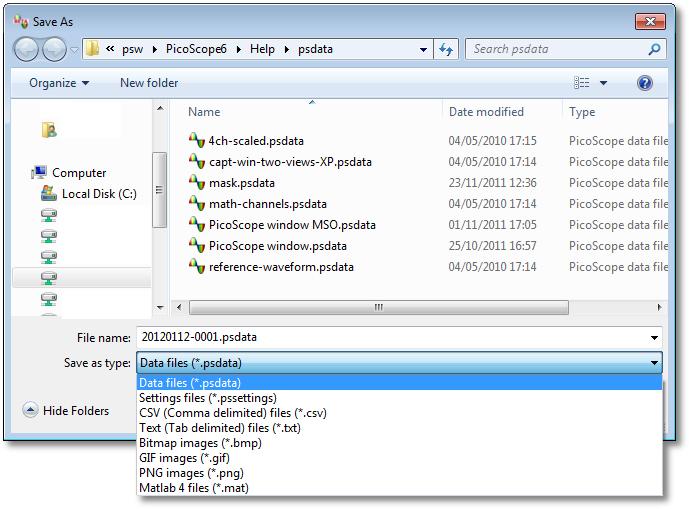689x509 pixels.
Task: Expand arrow after Help in path
Action: point(286,49)
